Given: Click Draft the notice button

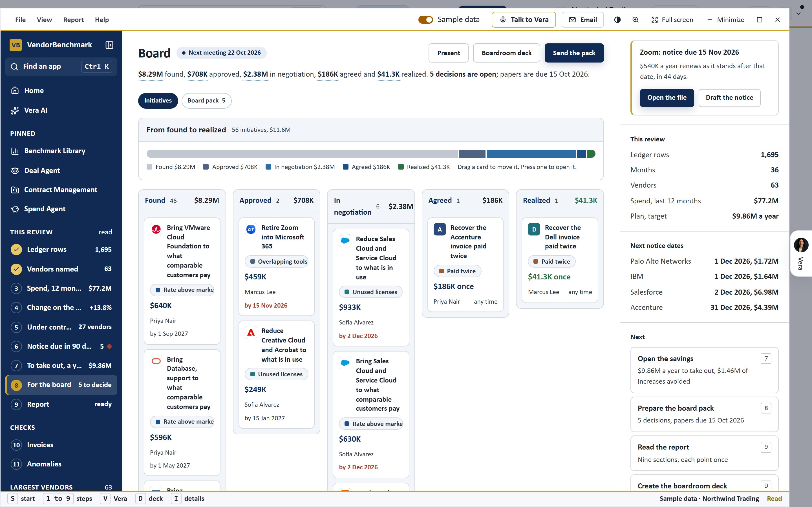Looking at the screenshot, I should pyautogui.click(x=729, y=98).
